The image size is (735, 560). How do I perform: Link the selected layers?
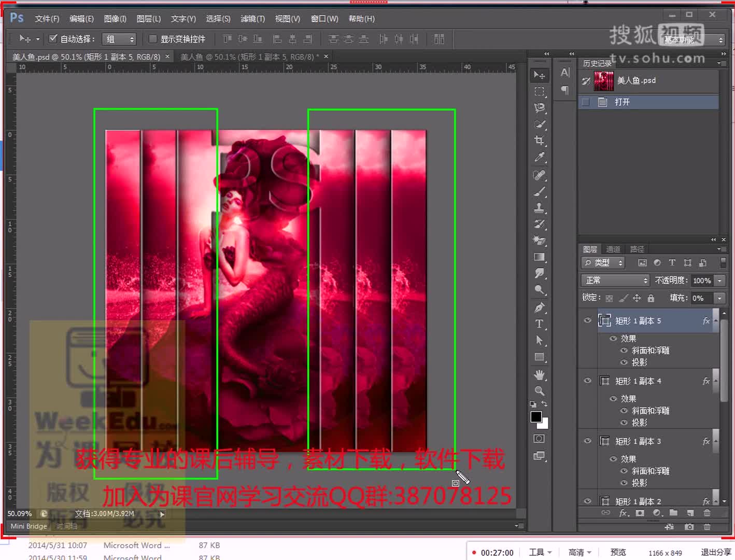[x=605, y=513]
